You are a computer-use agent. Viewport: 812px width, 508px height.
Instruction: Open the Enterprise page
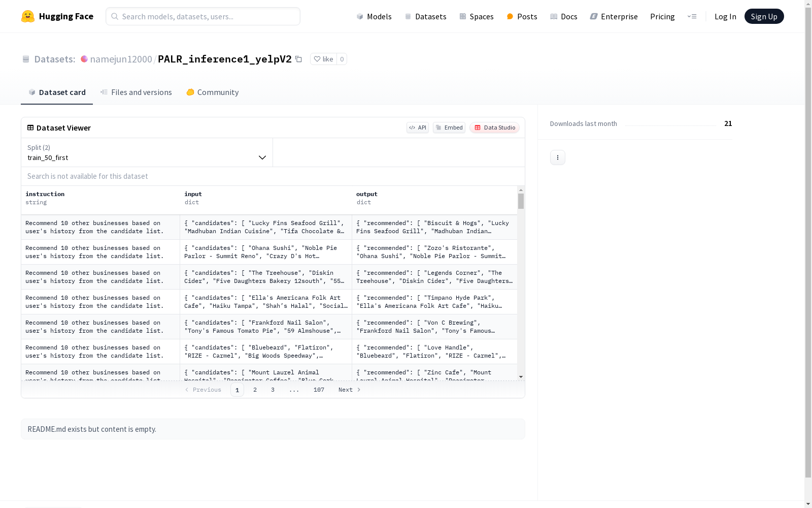(614, 16)
